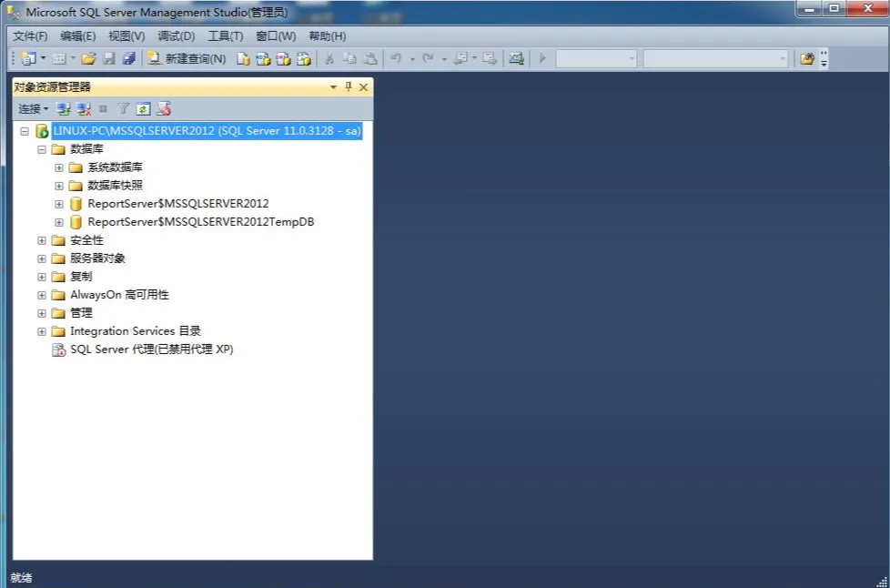Expand the 数据库快照 folder
Viewport: 890px width, 588px height.
[x=59, y=187]
